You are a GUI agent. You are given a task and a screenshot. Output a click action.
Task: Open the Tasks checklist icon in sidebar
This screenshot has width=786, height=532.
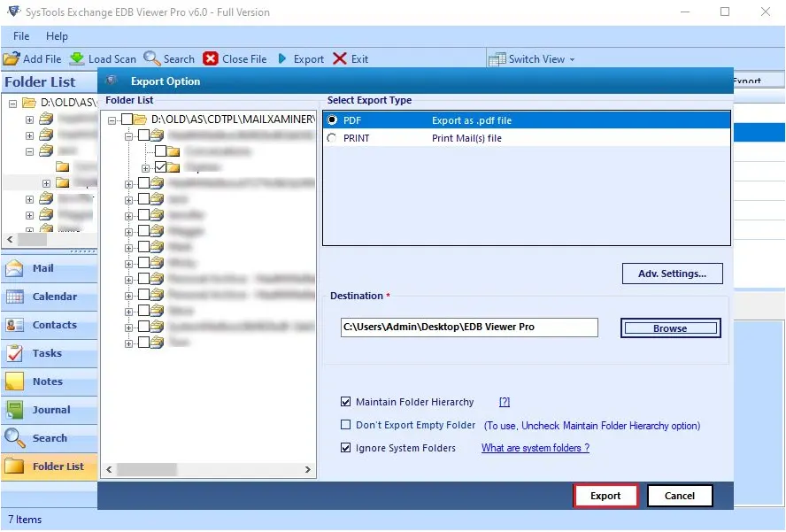click(x=14, y=353)
